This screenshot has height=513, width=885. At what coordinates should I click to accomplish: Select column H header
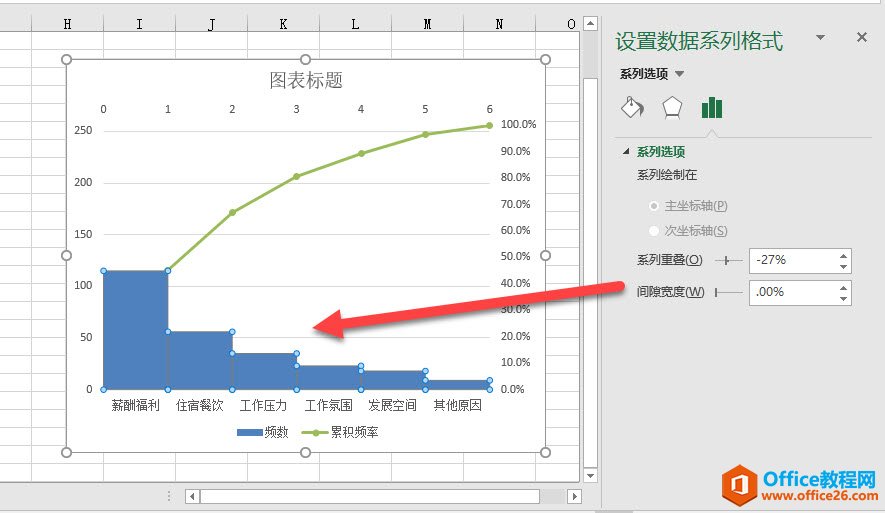point(67,24)
